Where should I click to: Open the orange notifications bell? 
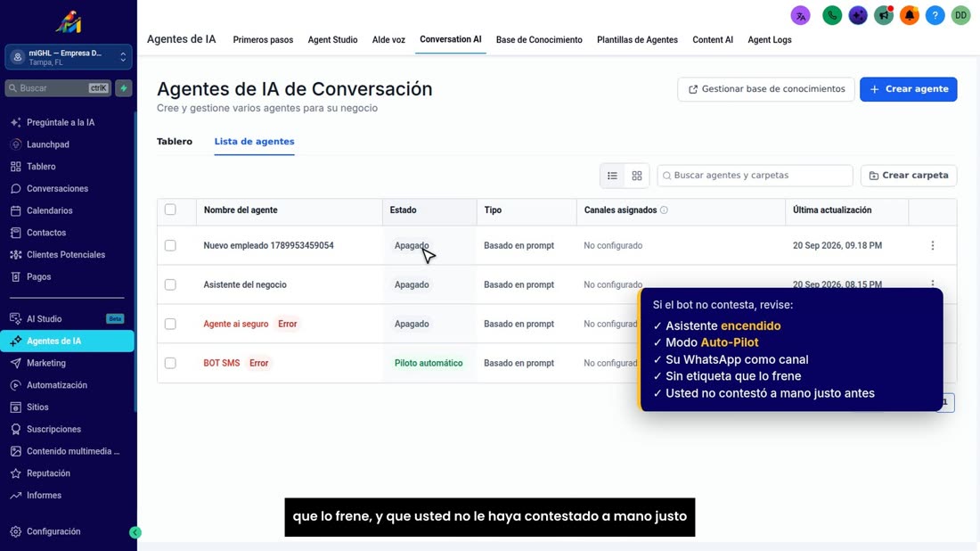pyautogui.click(x=910, y=16)
